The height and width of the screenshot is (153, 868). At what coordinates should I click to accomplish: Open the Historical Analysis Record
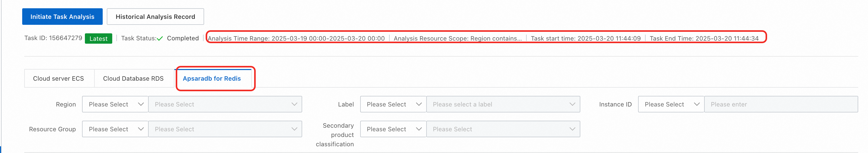click(x=155, y=17)
